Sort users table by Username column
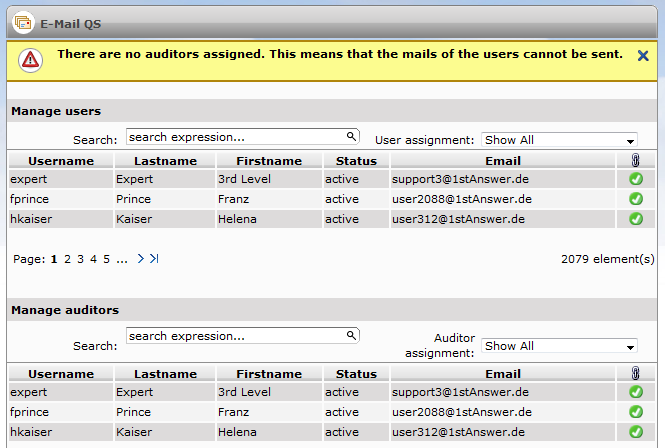 click(x=60, y=161)
